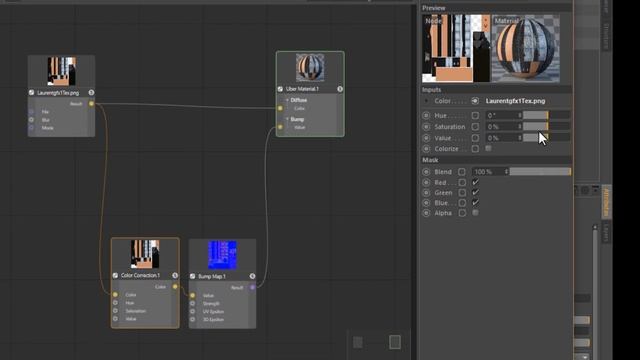Select Color input port of Color Correction.1
The height and width of the screenshot is (360, 640).
(115, 295)
